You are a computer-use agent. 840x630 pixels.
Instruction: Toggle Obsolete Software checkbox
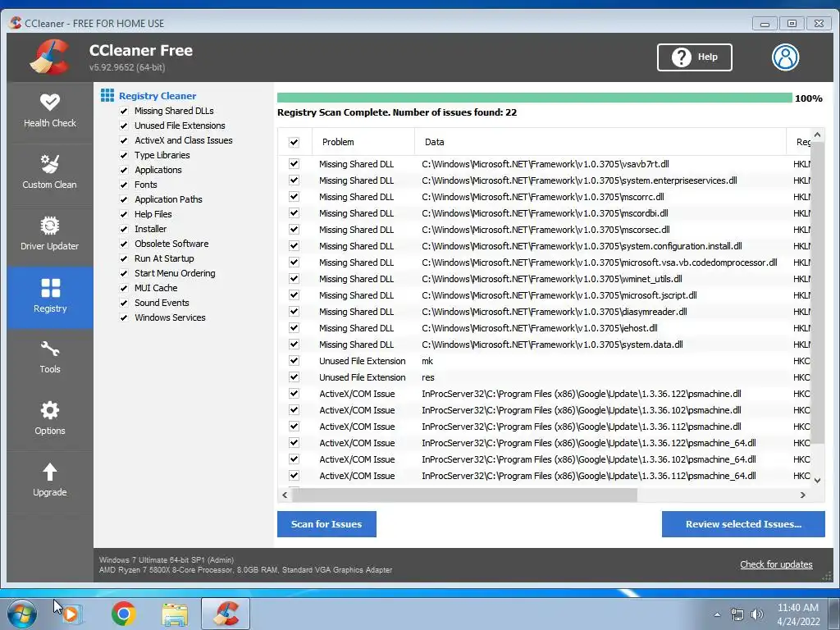(x=124, y=244)
